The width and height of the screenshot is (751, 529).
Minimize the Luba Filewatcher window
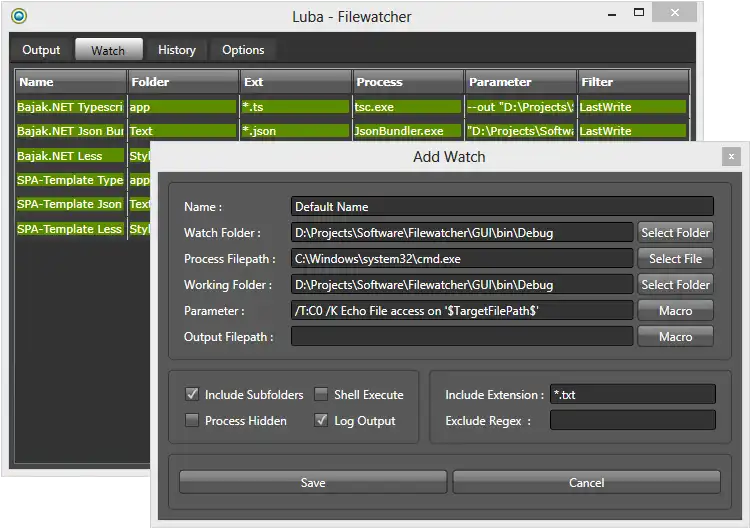tap(612, 13)
